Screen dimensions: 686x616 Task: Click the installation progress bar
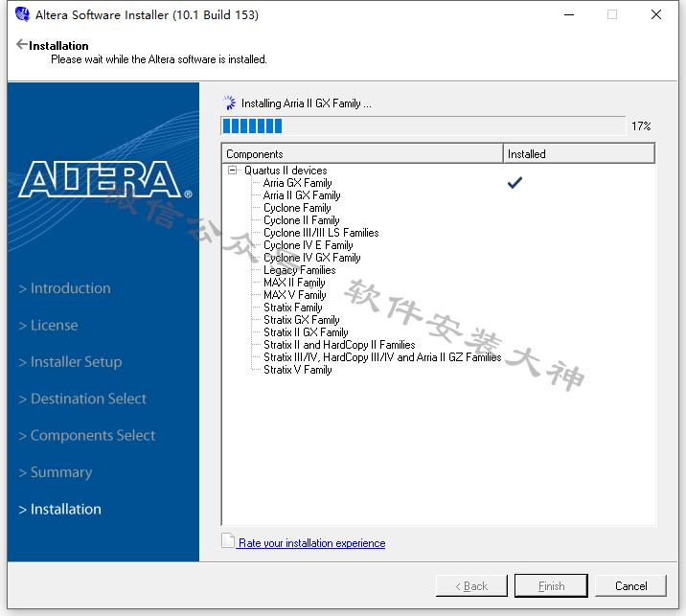tap(423, 126)
